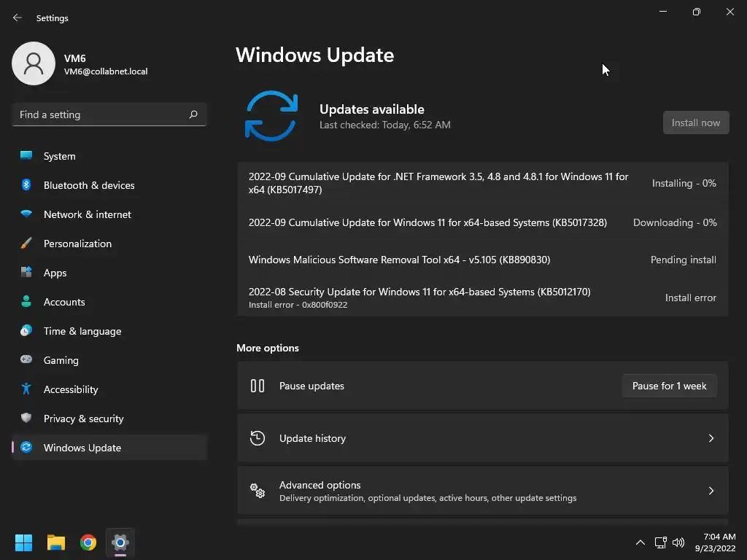Open the Windows Start menu
747x560 pixels.
(23, 542)
